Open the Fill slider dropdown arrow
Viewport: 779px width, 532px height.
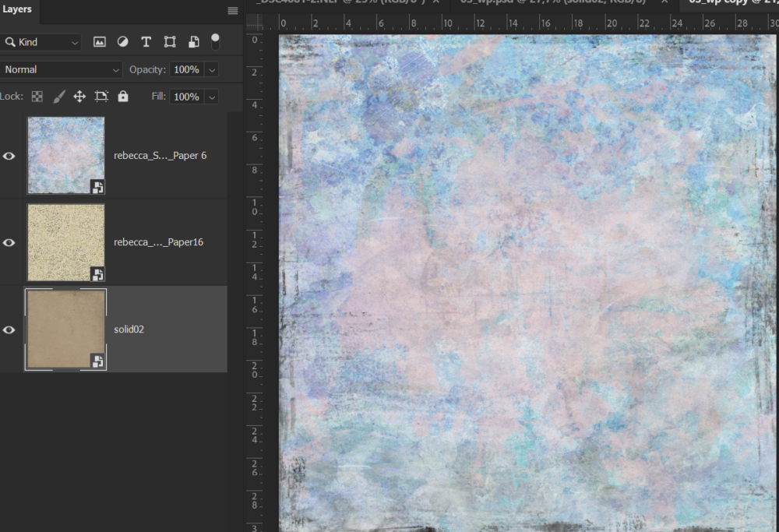[212, 97]
